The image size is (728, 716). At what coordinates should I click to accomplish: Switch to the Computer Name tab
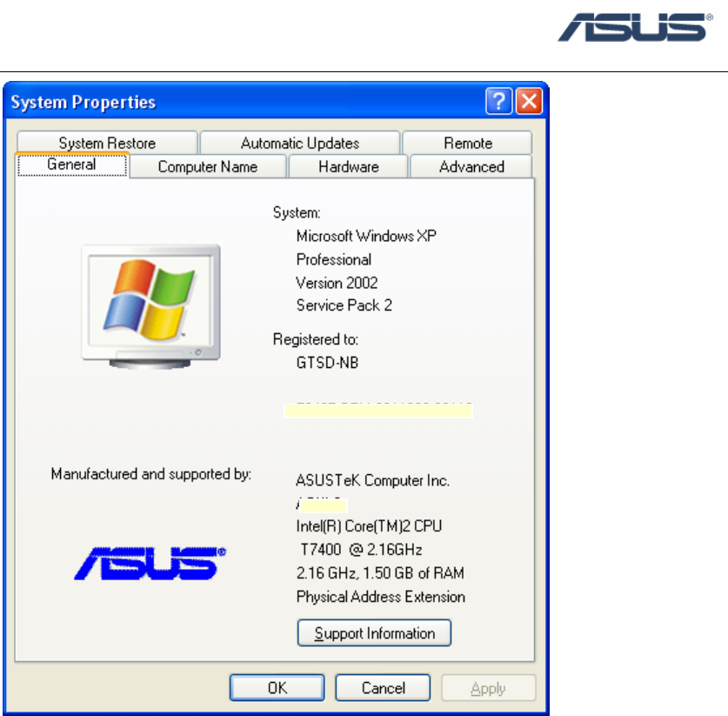(208, 166)
